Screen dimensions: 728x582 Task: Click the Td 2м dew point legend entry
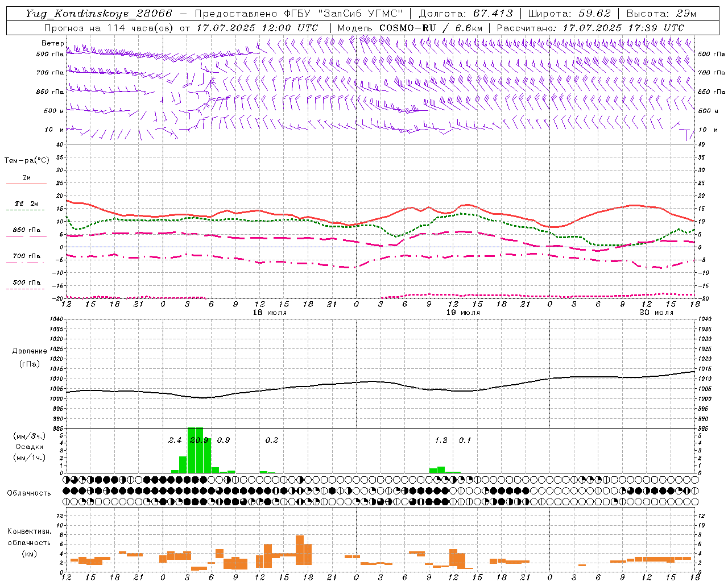click(x=27, y=203)
